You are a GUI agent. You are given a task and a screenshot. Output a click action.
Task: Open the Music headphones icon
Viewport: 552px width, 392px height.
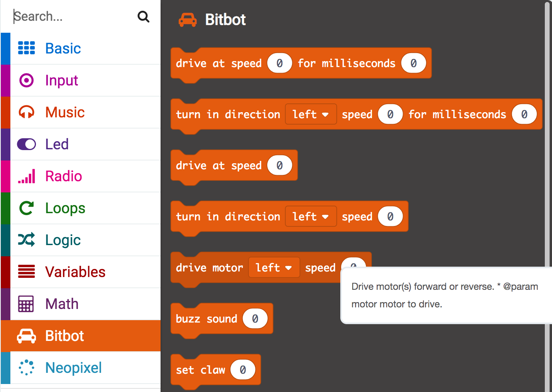tap(26, 112)
